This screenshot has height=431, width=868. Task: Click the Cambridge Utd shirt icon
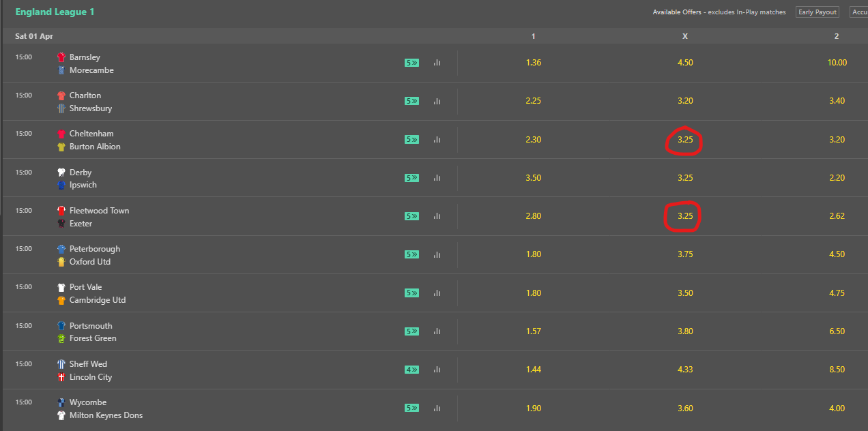click(61, 300)
